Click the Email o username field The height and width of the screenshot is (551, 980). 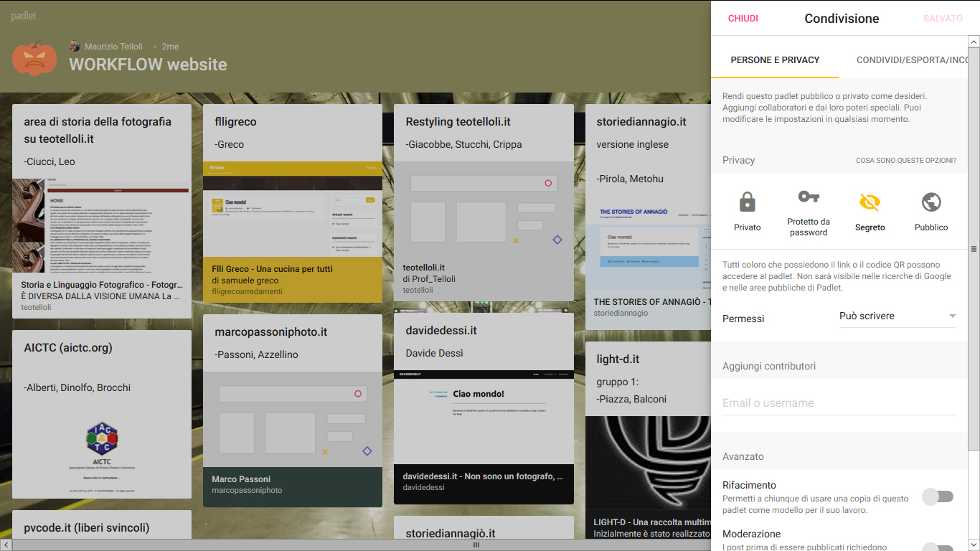pos(839,403)
